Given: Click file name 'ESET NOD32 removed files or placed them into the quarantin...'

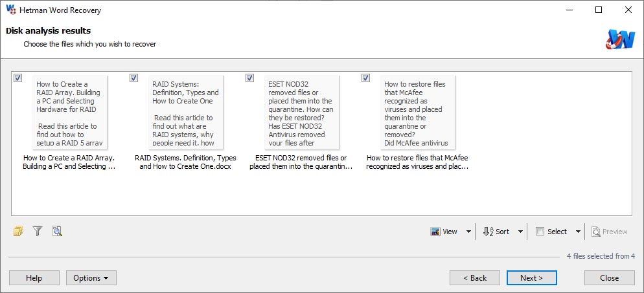Looking at the screenshot, I should (x=301, y=162).
